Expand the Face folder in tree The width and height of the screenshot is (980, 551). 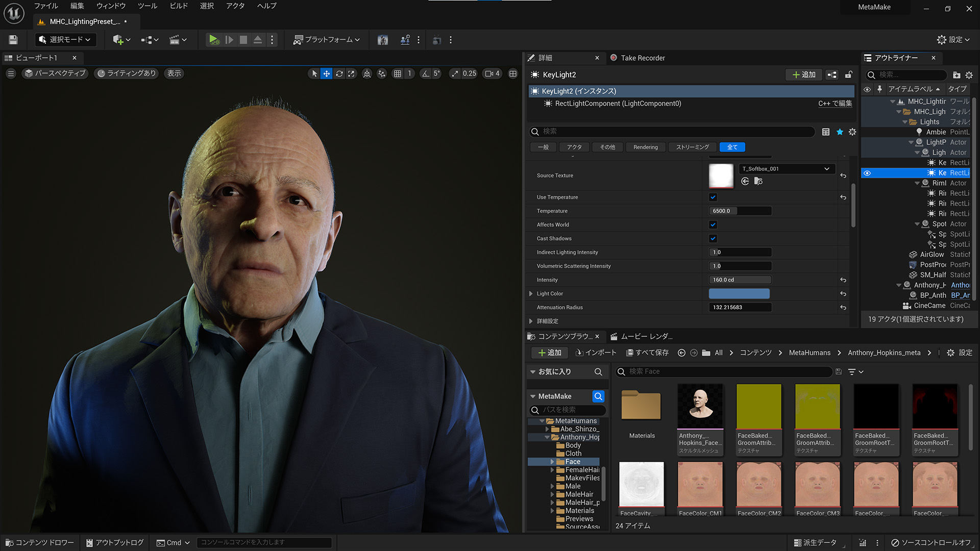coord(552,462)
